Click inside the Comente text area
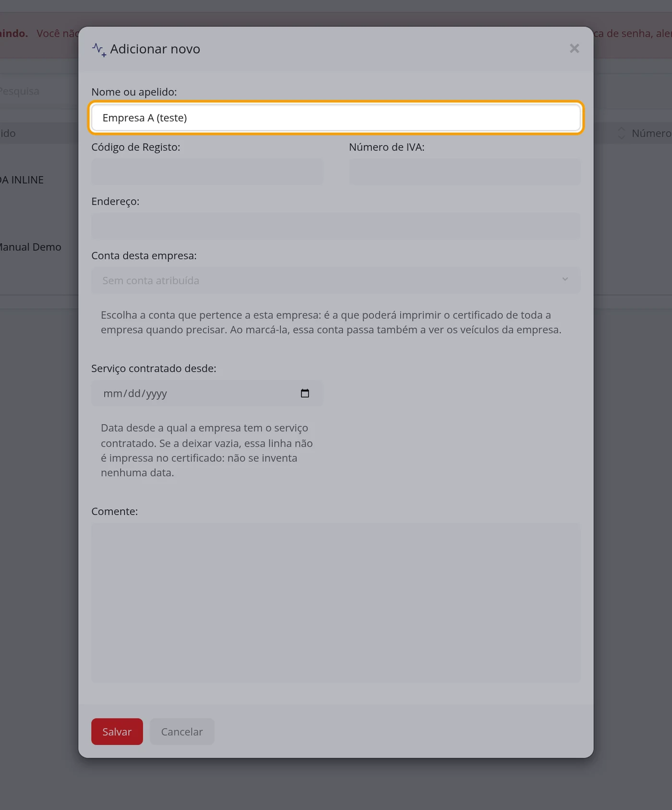 pyautogui.click(x=336, y=603)
